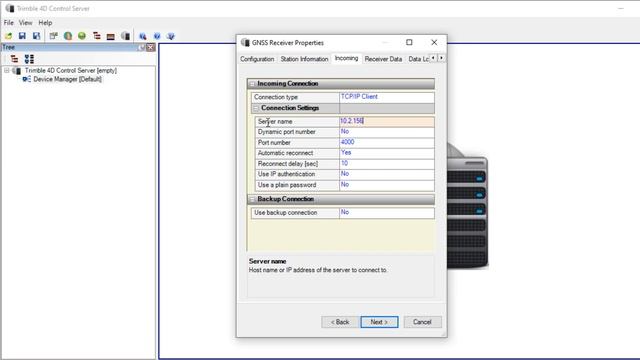Click the server device toolbar icon
The height and width of the screenshot is (360, 640).
coord(126,36)
